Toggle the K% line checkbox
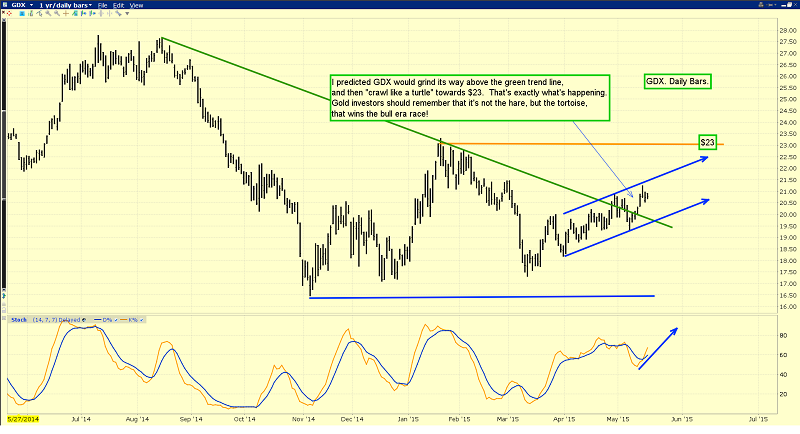 140,319
